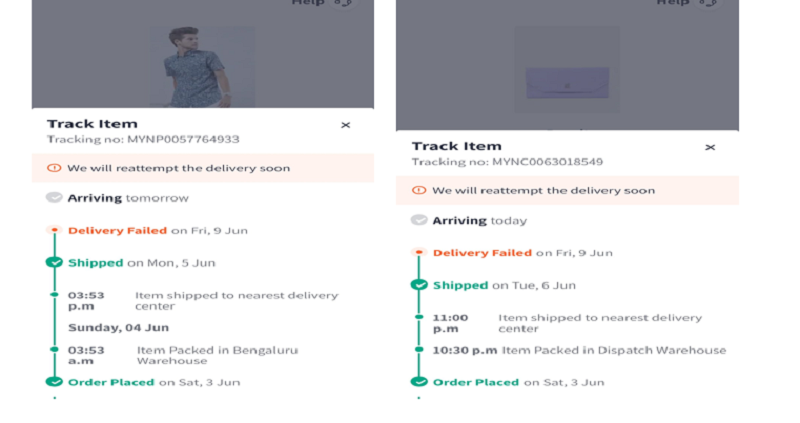This screenshot has width=800, height=423.
Task: Select the 10:30 p.m Dispatch Warehouse timeline dot
Action: (419, 350)
